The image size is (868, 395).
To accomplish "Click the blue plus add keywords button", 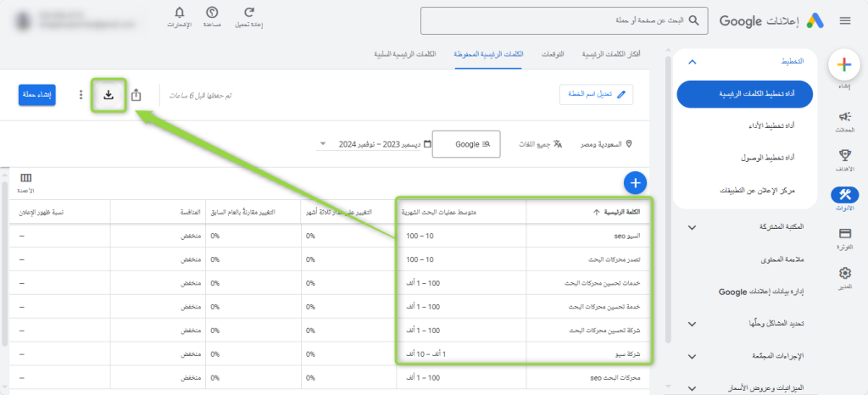I will (x=635, y=182).
